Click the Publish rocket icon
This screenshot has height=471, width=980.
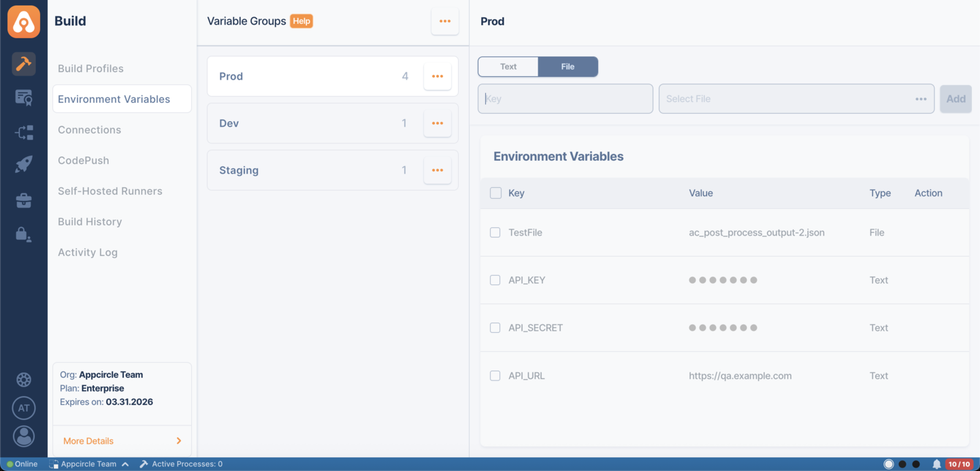(x=24, y=163)
